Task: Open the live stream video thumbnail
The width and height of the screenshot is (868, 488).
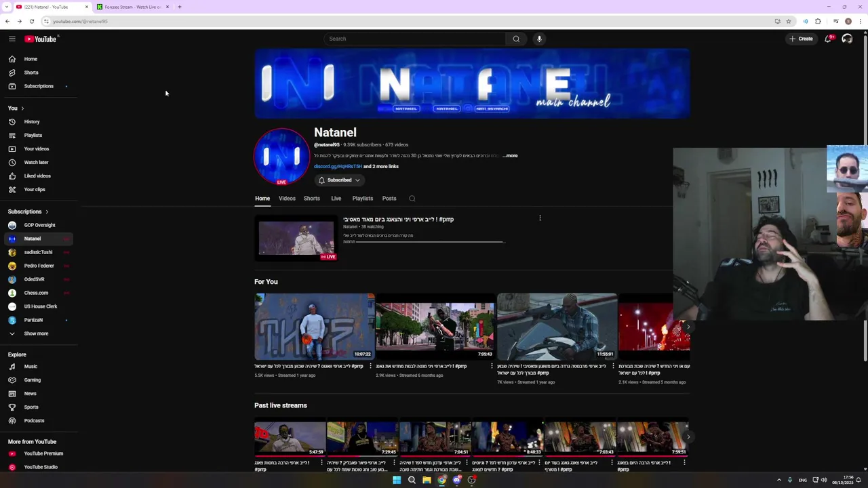Action: [x=296, y=238]
